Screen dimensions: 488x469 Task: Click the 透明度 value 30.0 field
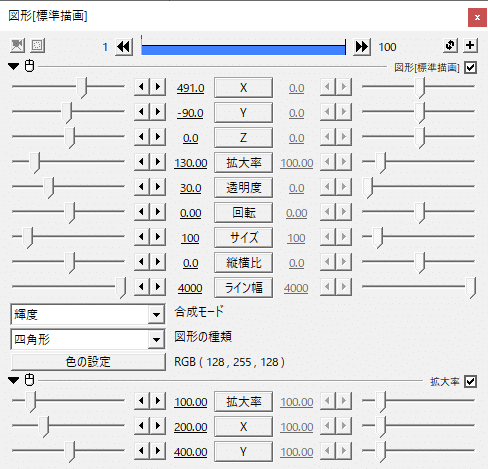point(190,188)
